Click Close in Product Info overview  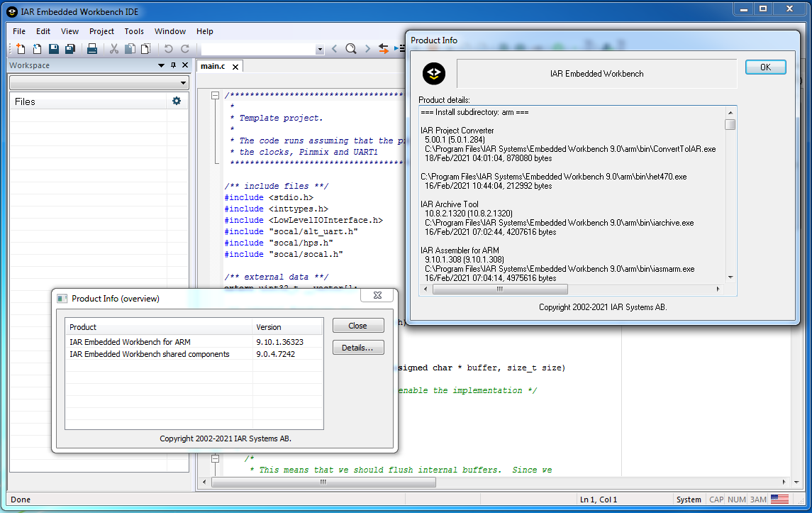(357, 326)
